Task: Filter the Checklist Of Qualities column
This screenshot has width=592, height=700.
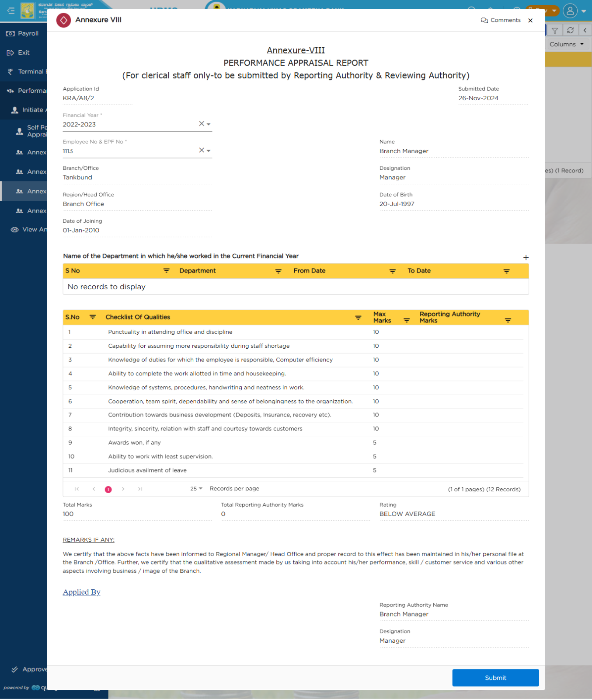Action: pos(358,318)
